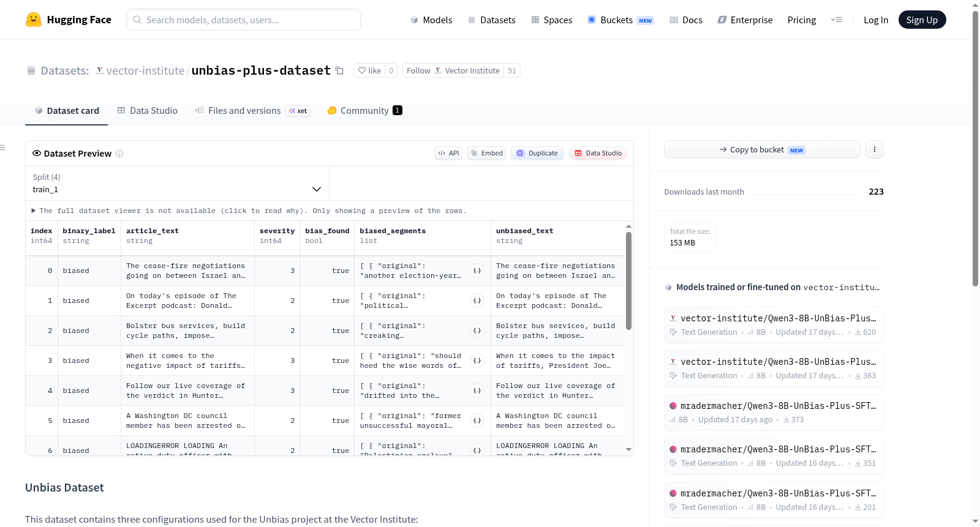Duplicate this dataset
This screenshot has height=527, width=980.
pyautogui.click(x=537, y=153)
